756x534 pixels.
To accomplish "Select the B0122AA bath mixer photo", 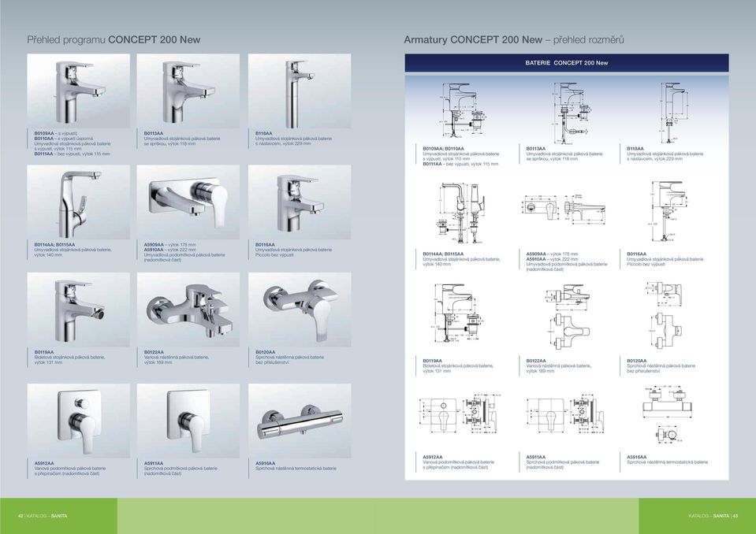I will pos(188,310).
